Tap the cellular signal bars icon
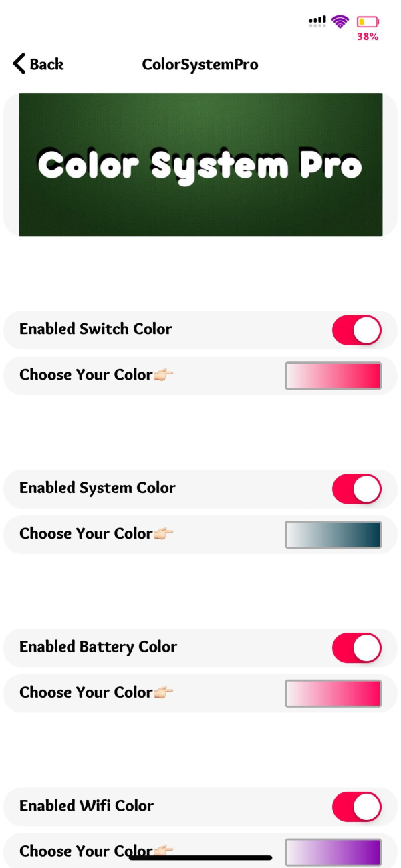This screenshot has width=401, height=868. pyautogui.click(x=317, y=21)
